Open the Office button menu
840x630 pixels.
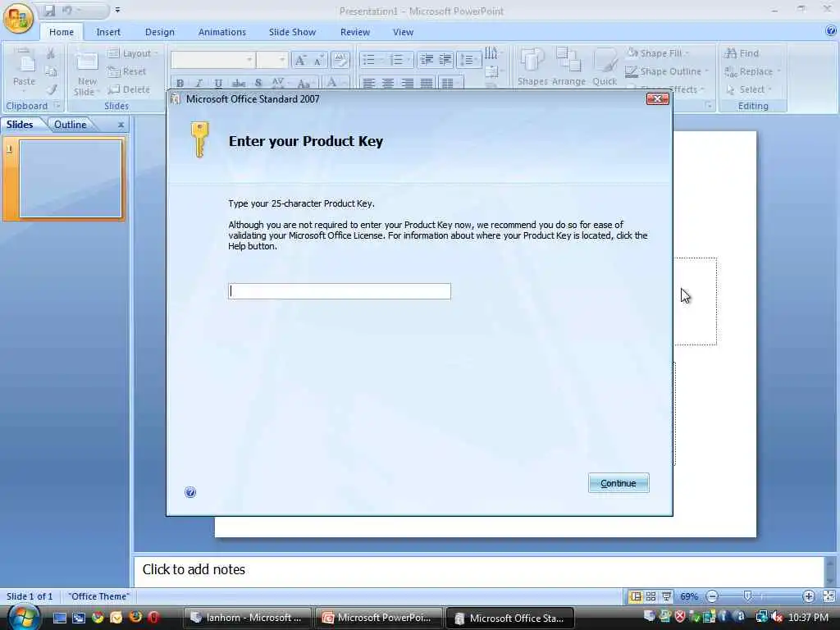pos(18,18)
